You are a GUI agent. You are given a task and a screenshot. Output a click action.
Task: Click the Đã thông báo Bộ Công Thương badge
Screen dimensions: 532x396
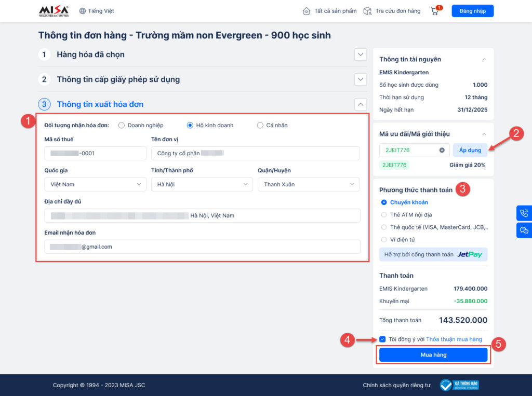point(459,385)
